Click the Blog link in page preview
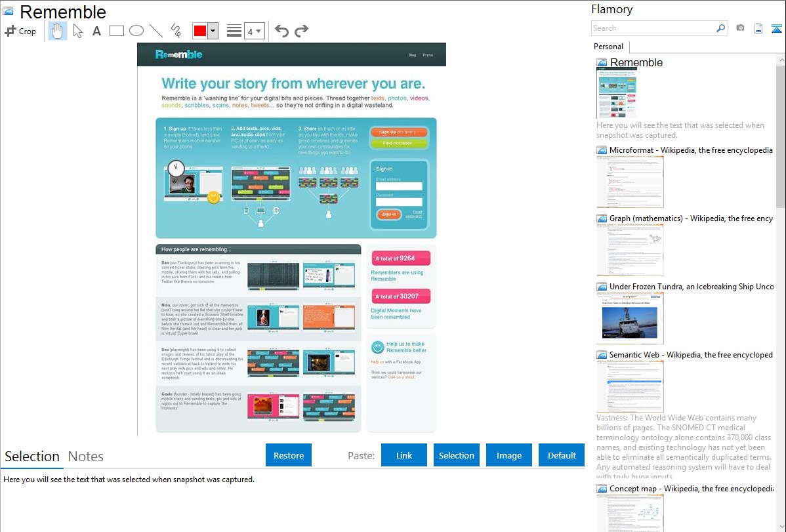Screen dimensions: 786x532 pyautogui.click(x=412, y=55)
